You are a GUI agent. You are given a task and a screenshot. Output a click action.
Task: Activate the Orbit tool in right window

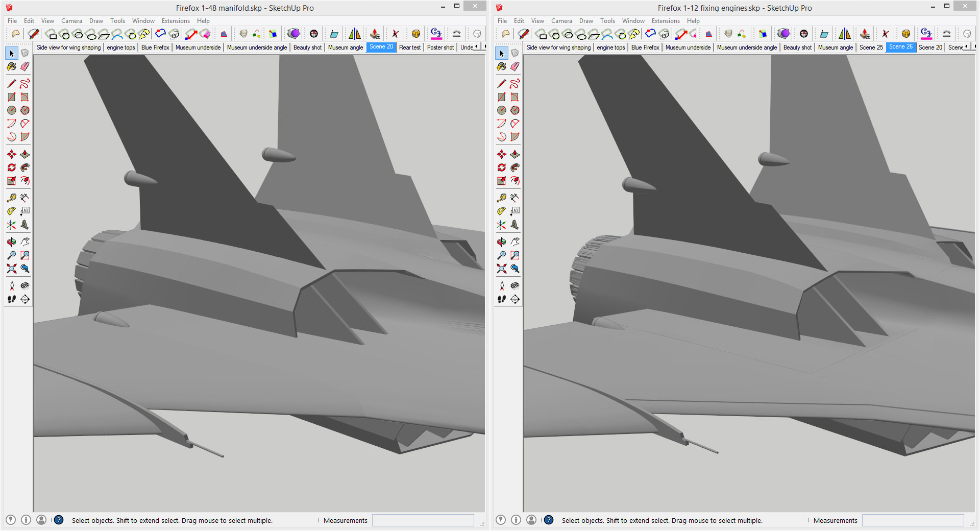tap(502, 242)
